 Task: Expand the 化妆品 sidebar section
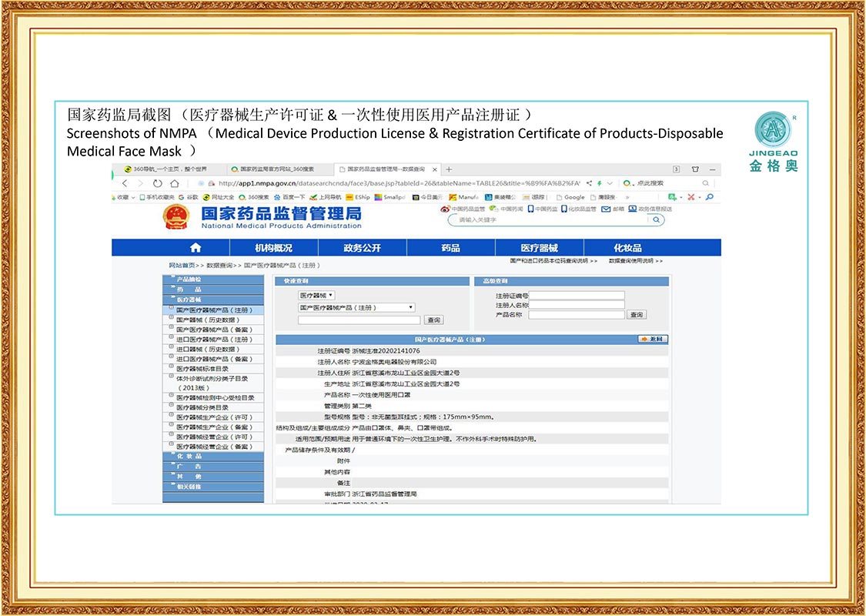(213, 457)
